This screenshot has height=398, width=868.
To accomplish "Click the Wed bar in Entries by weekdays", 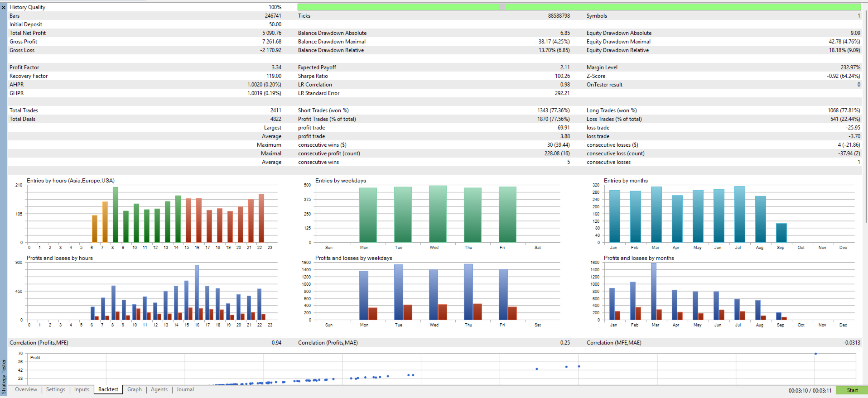I will 438,214.
